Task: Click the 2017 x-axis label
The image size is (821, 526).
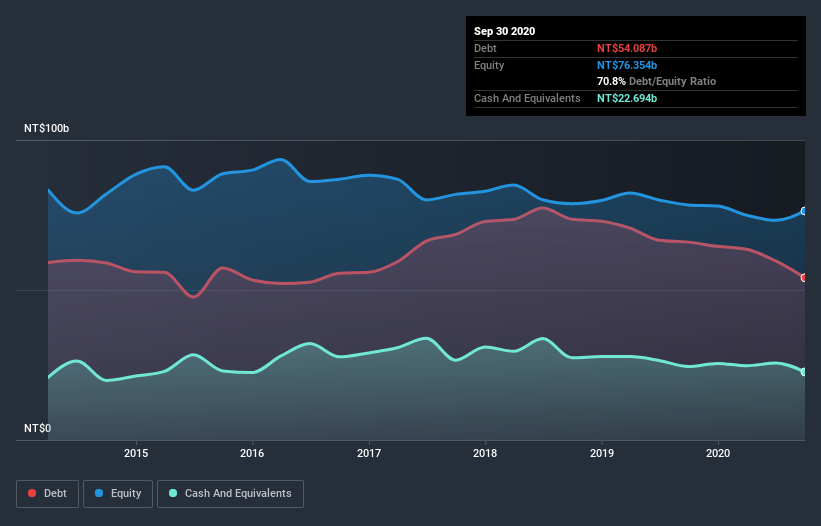Action: [369, 453]
